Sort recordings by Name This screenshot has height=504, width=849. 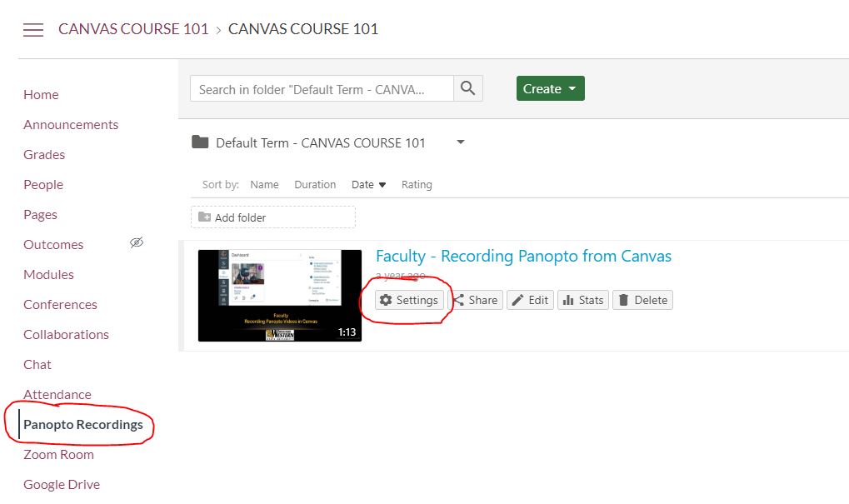point(264,185)
